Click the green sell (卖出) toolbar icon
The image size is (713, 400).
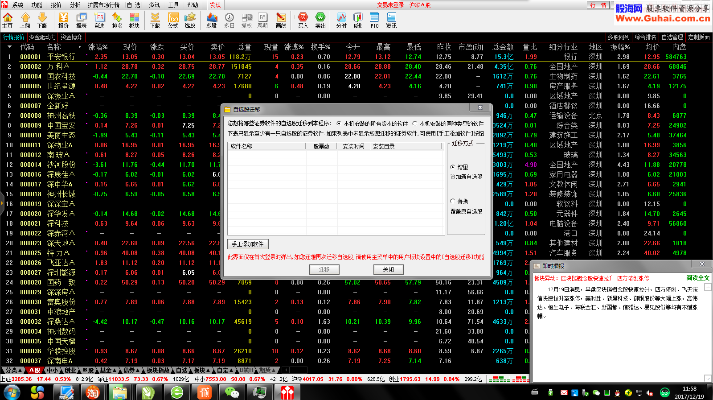pos(321,20)
